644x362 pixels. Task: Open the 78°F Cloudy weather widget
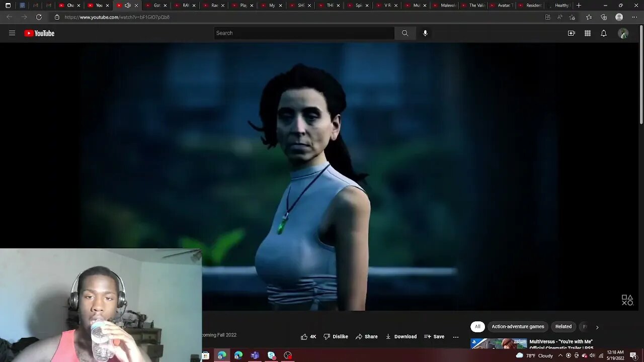534,355
